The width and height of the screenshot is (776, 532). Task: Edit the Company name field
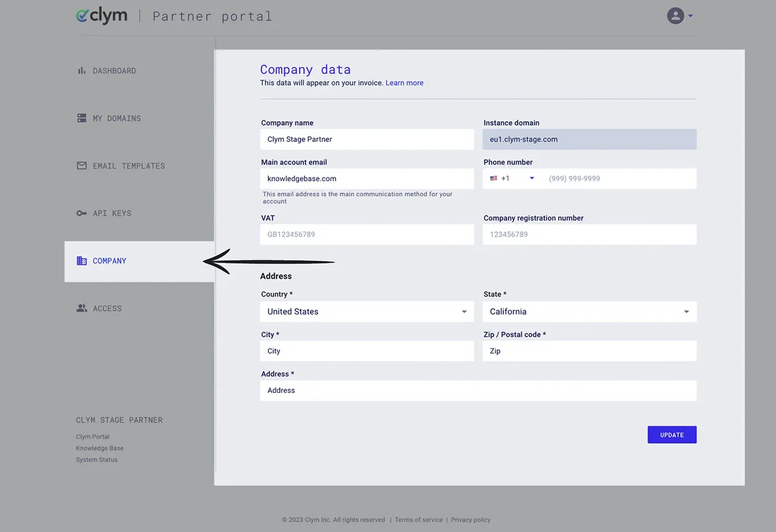tap(367, 139)
